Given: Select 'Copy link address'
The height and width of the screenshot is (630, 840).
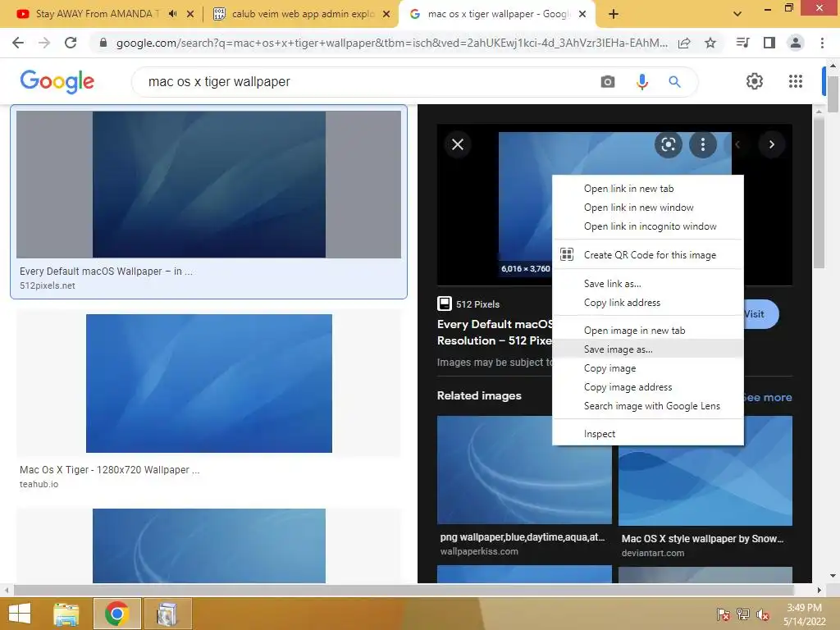Looking at the screenshot, I should coord(648,303).
